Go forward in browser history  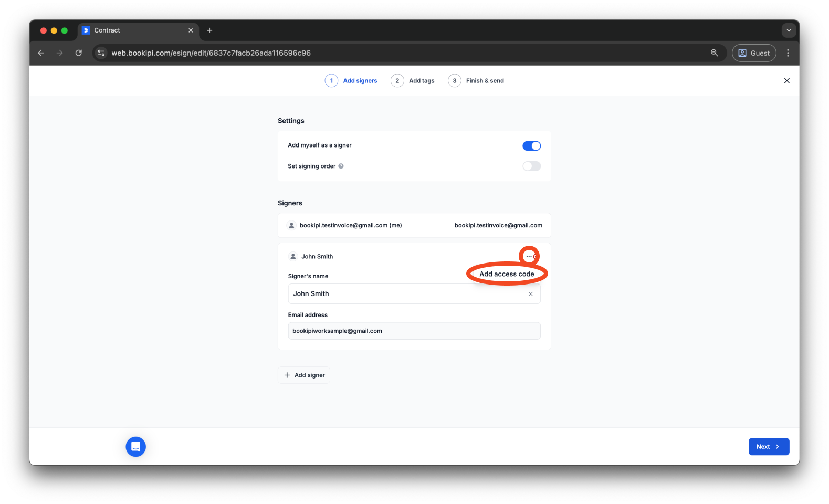[60, 53]
